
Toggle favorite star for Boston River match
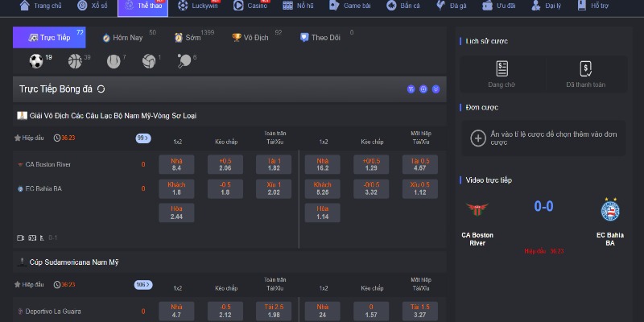(18, 138)
